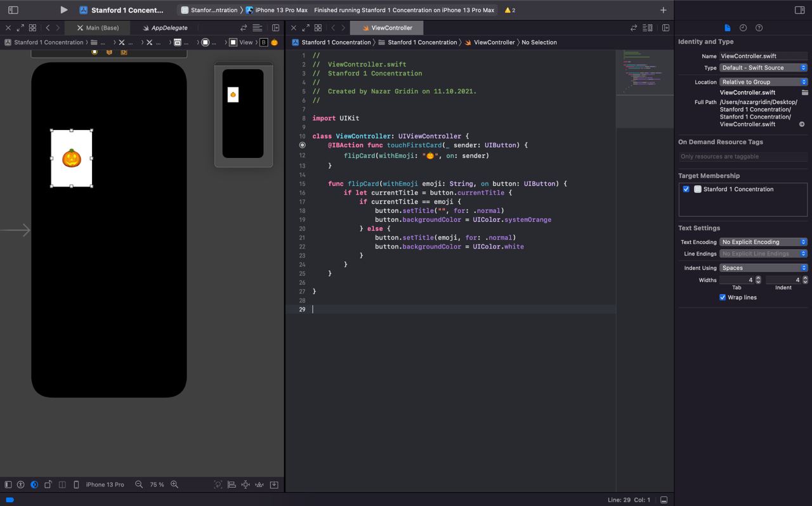Run the app with the play button
Viewport: 812px width, 506px height.
tap(63, 10)
